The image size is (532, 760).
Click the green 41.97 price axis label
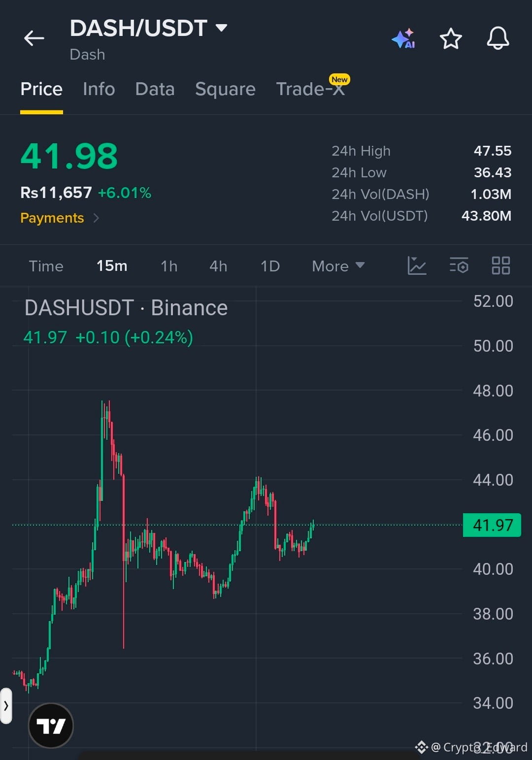(492, 525)
